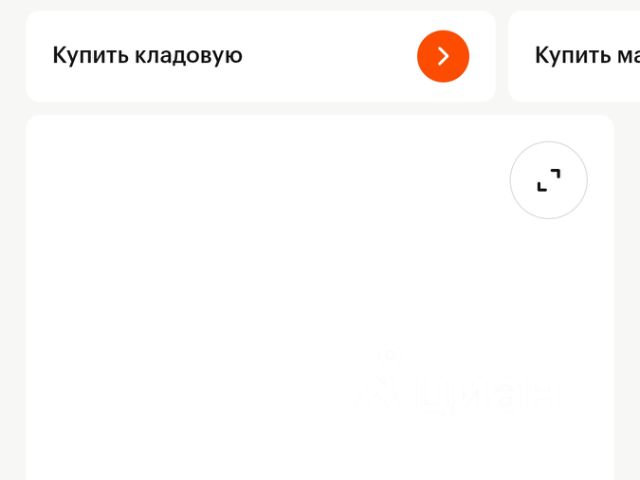The width and height of the screenshot is (640, 480).
Task: Click the orange arrow next to Купить кладовую
Action: [x=443, y=56]
